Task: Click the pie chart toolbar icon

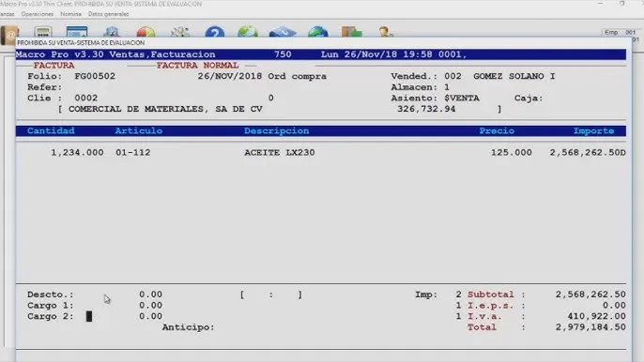Action: point(146,32)
